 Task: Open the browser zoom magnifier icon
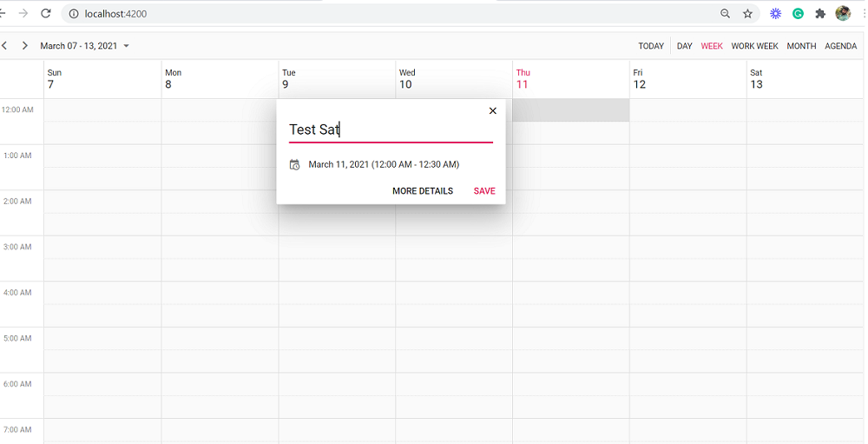click(726, 14)
